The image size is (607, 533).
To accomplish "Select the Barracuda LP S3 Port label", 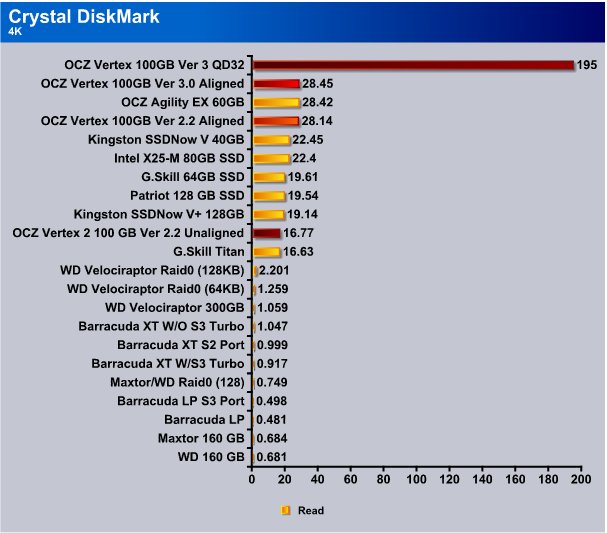I will pos(181,401).
